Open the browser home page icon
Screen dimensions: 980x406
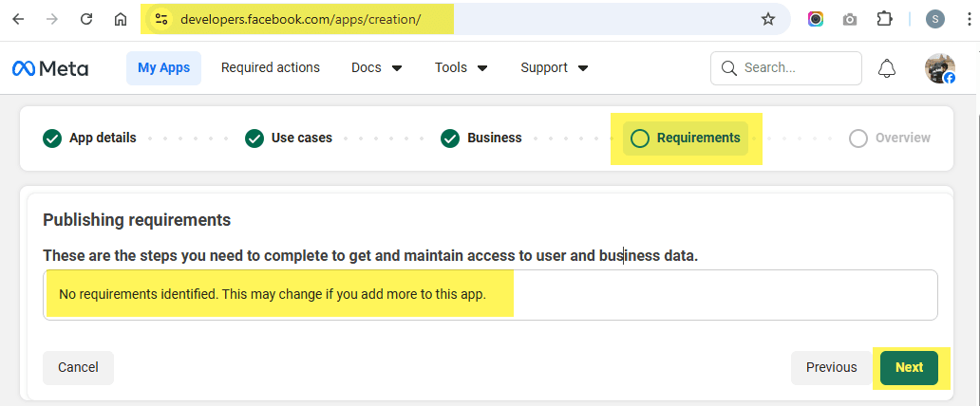(x=121, y=19)
